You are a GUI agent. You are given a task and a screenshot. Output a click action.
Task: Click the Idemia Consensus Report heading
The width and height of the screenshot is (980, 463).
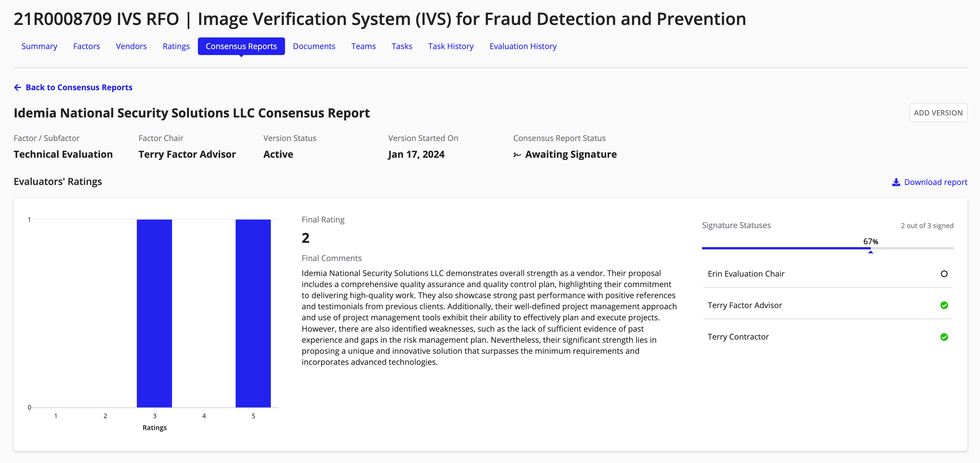(192, 113)
